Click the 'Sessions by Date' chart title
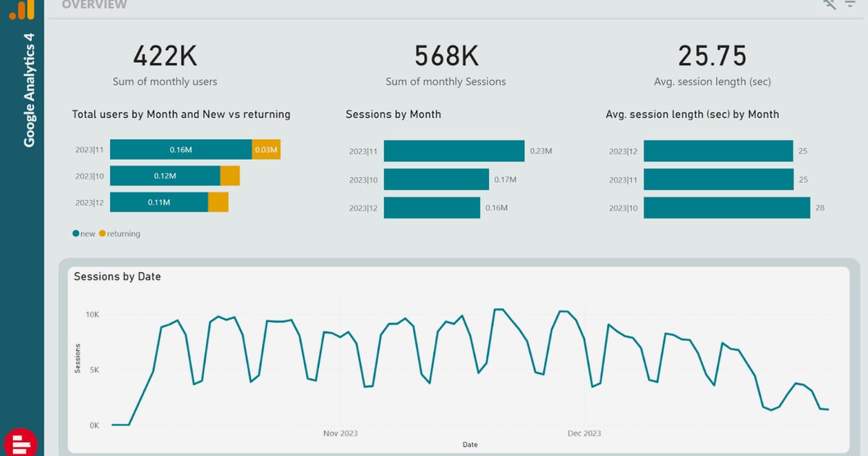This screenshot has height=456, width=868. click(117, 276)
